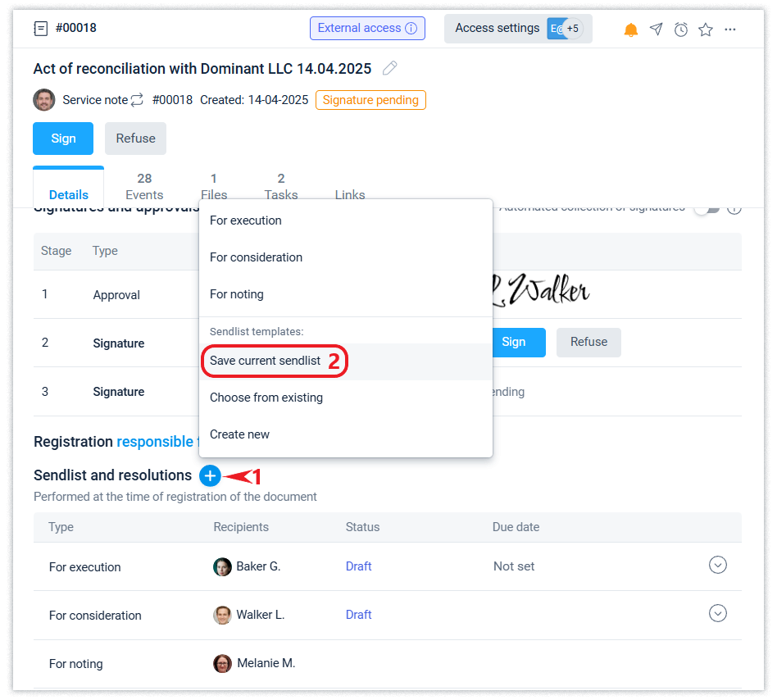The width and height of the screenshot is (777, 700).
Task: Click the pencil icon to edit title
Action: click(391, 68)
